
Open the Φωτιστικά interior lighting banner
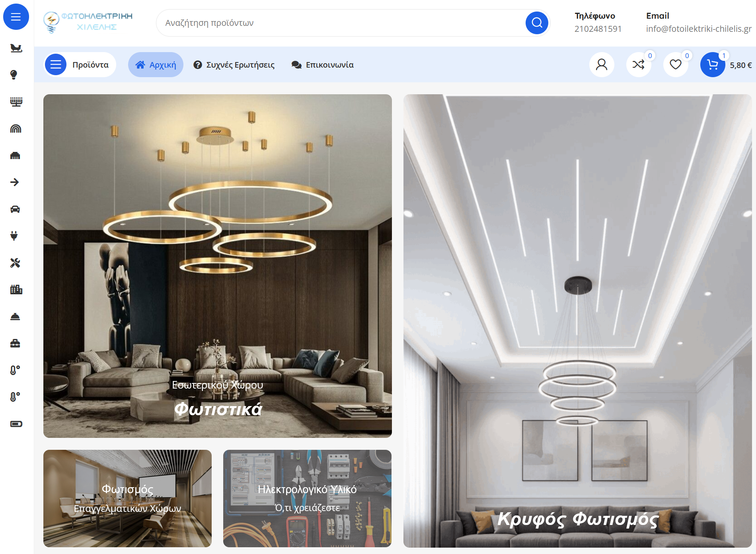pos(218,266)
